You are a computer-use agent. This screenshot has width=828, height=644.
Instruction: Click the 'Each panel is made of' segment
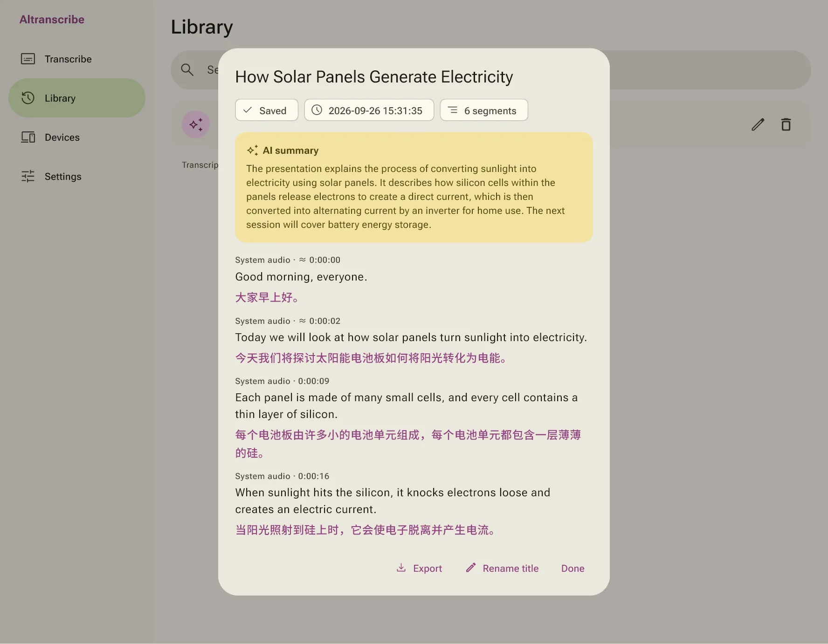(x=407, y=406)
